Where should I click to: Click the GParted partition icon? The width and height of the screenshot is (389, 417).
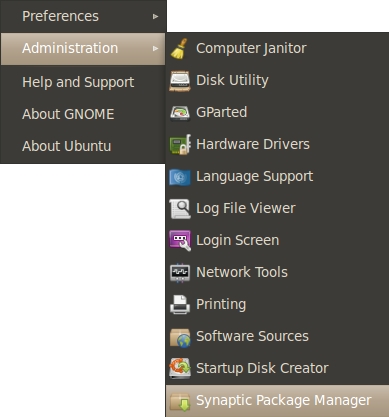coord(180,113)
